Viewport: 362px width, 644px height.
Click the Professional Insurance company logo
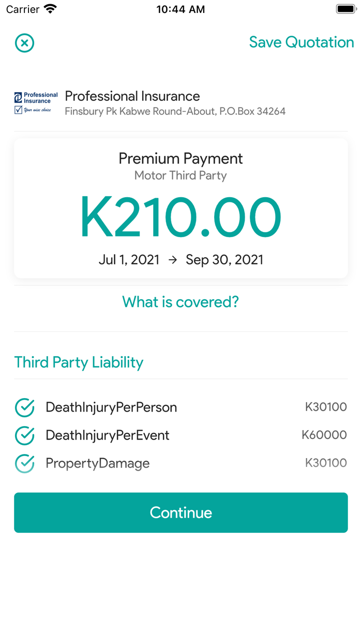(35, 103)
